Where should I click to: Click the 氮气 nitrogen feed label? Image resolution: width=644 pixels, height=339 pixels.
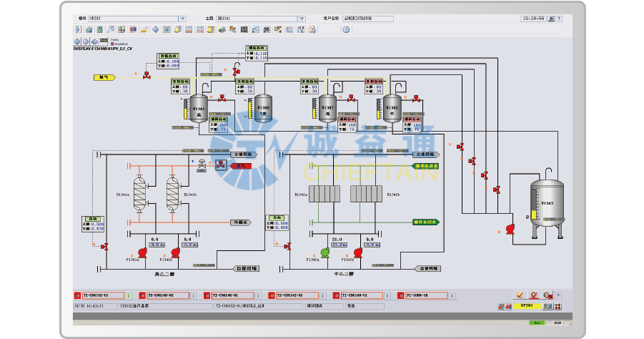click(104, 77)
